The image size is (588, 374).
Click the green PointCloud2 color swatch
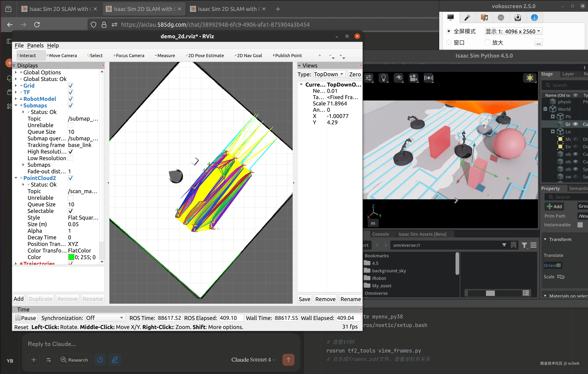tap(71, 257)
